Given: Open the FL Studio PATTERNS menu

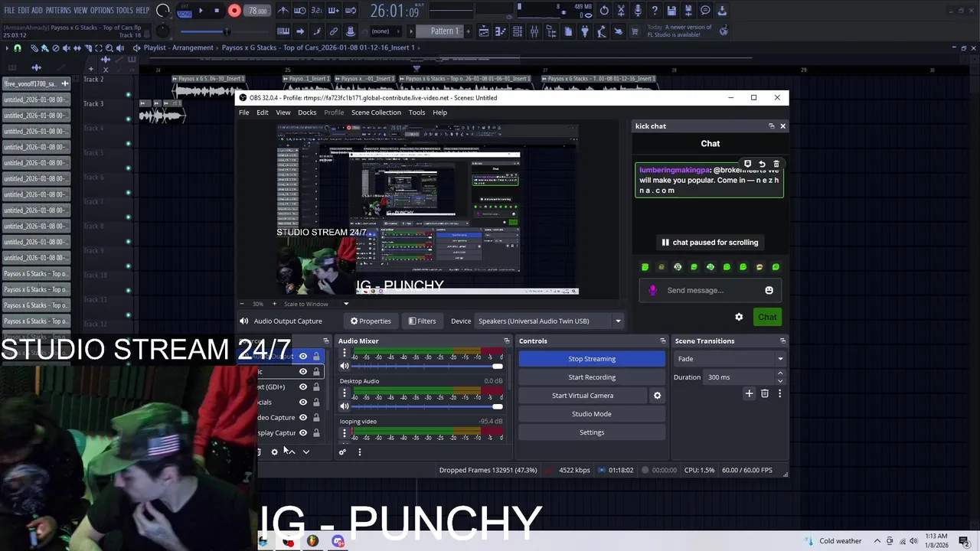Looking at the screenshot, I should (x=58, y=11).
